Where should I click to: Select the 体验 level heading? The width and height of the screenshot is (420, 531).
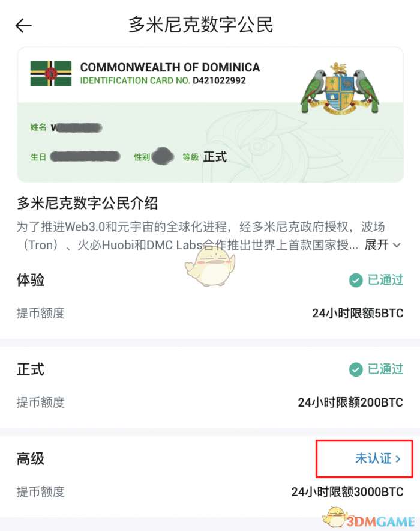[x=31, y=280]
